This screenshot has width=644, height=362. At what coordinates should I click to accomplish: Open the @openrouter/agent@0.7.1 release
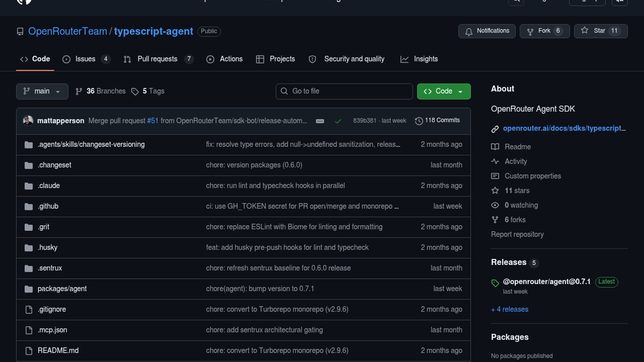coord(547,282)
